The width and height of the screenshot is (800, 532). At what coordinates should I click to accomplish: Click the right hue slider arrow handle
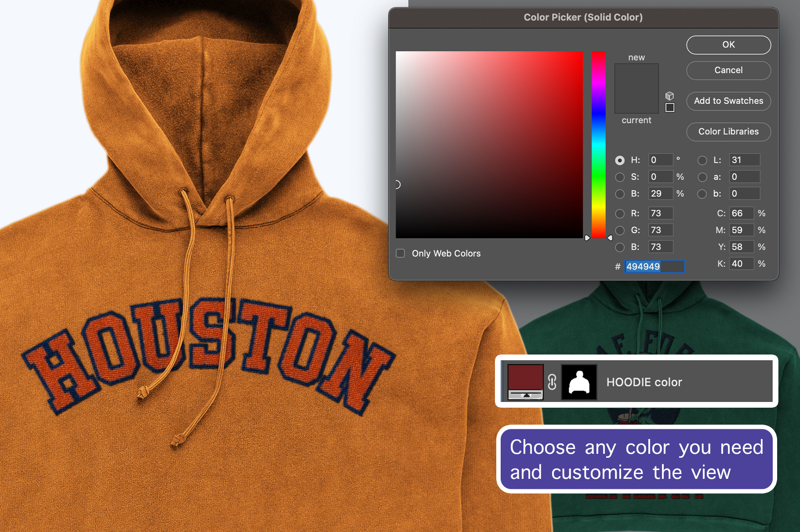pyautogui.click(x=610, y=238)
